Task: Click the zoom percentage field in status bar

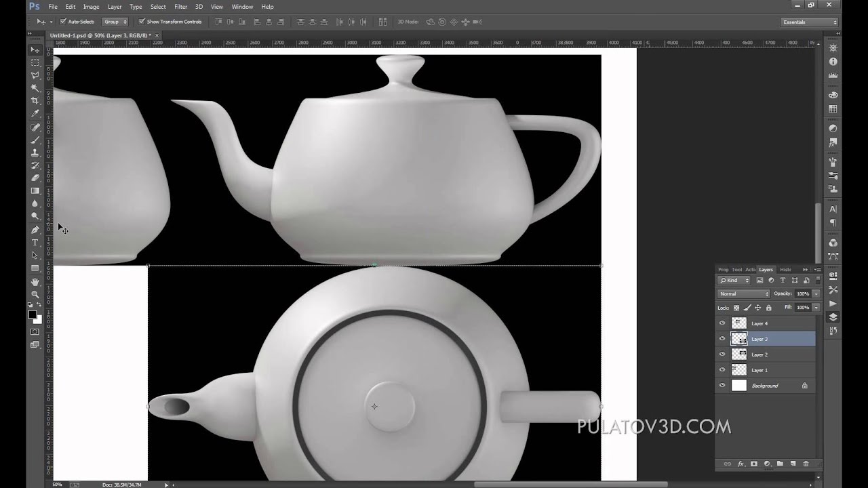Action: [x=58, y=485]
